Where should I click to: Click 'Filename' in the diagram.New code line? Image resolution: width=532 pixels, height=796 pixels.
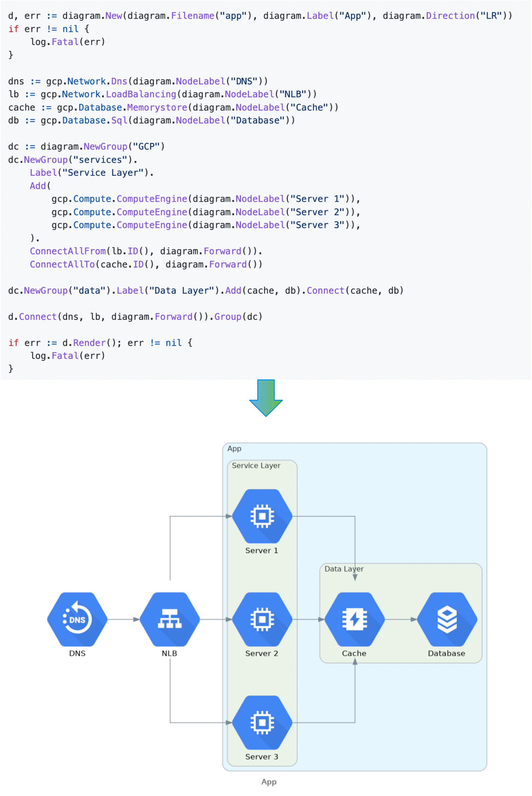pyautogui.click(x=192, y=16)
